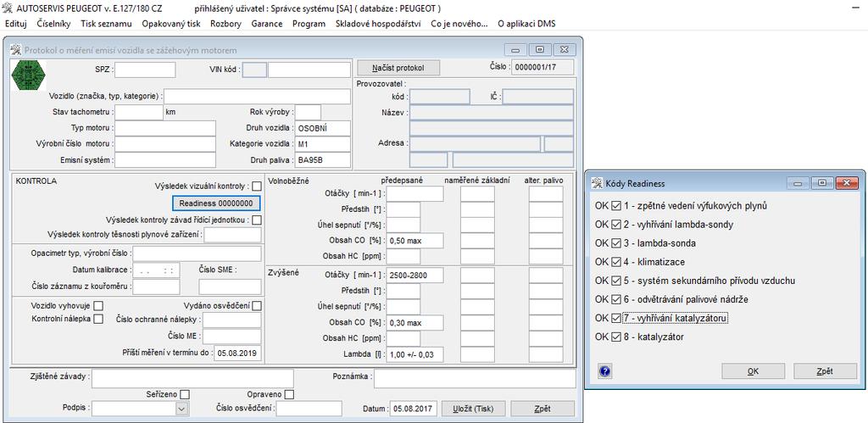Click Zpět in Kódy Readiness dialog
Image resolution: width=868 pixels, height=423 pixels.
click(x=825, y=371)
